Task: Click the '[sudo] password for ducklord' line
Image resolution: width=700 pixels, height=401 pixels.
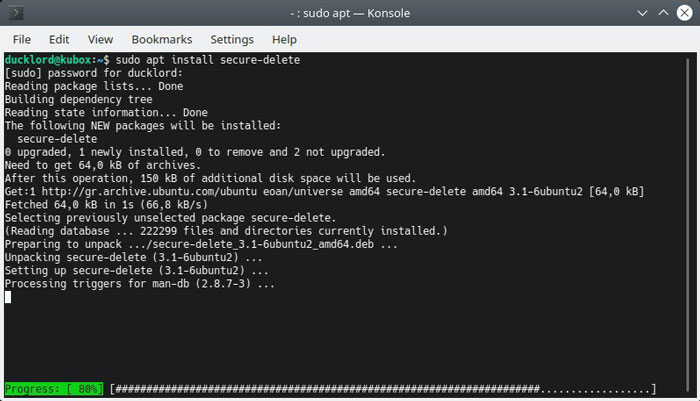Action: (94, 73)
